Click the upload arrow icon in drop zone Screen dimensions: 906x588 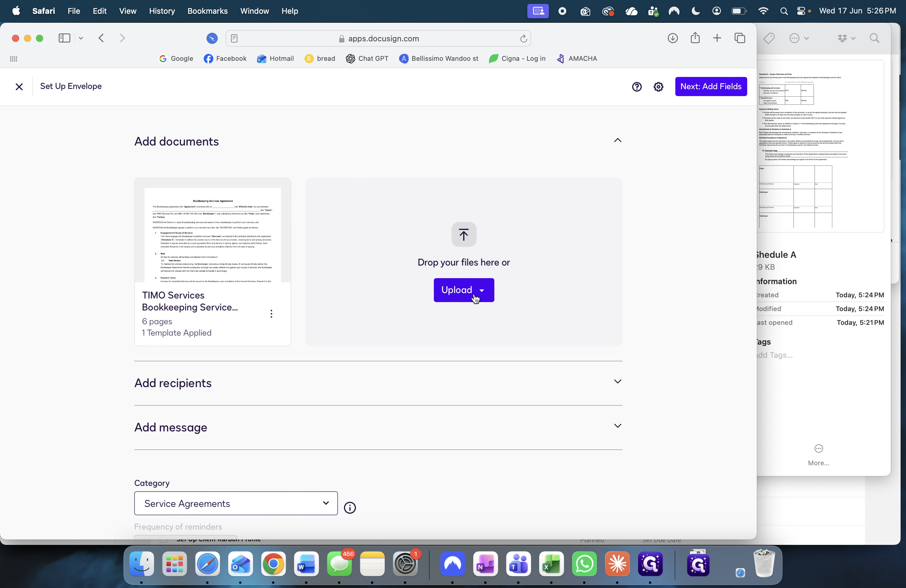tap(464, 234)
